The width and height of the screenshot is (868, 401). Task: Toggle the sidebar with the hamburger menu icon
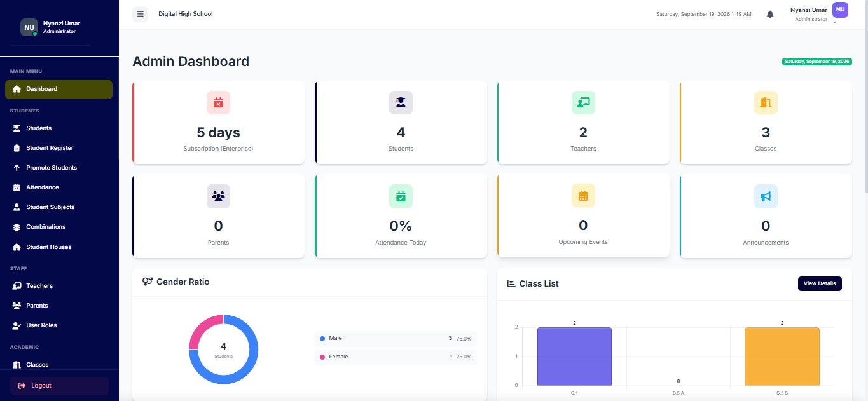[x=140, y=14]
